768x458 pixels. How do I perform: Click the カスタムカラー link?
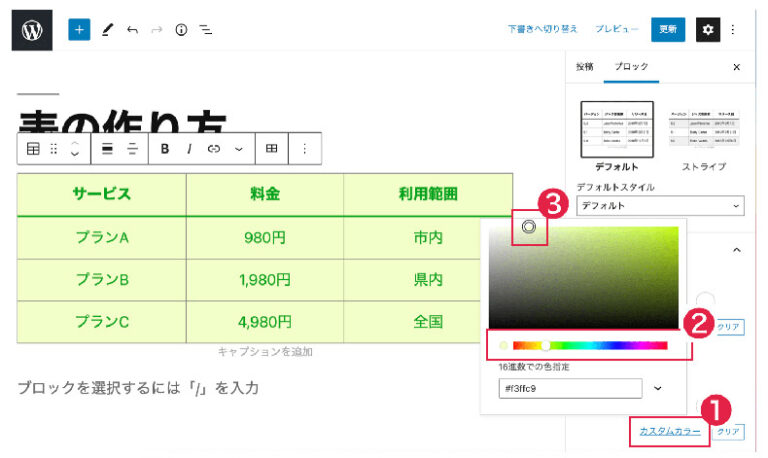click(669, 431)
